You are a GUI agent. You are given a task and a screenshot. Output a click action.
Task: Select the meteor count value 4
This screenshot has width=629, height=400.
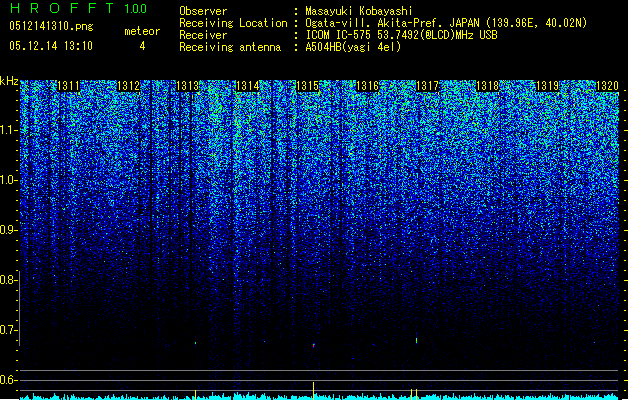[x=142, y=46]
